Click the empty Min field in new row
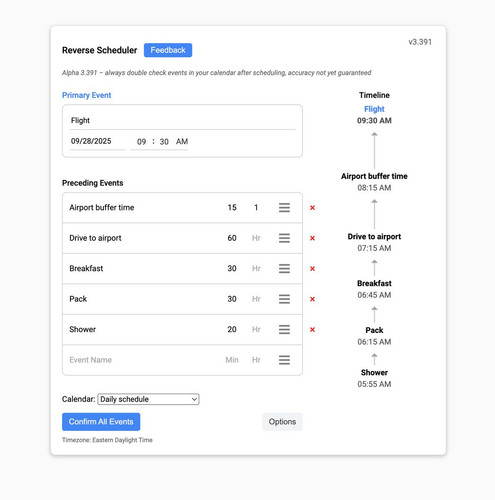 pos(232,360)
